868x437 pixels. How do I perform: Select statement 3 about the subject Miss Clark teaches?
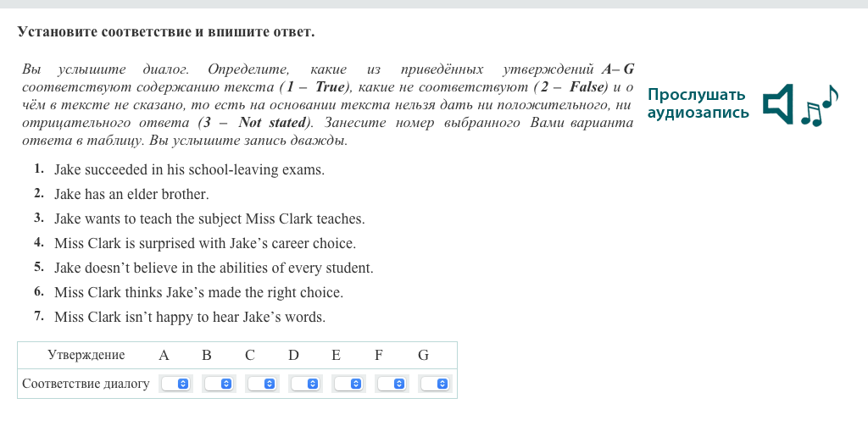click(x=209, y=218)
